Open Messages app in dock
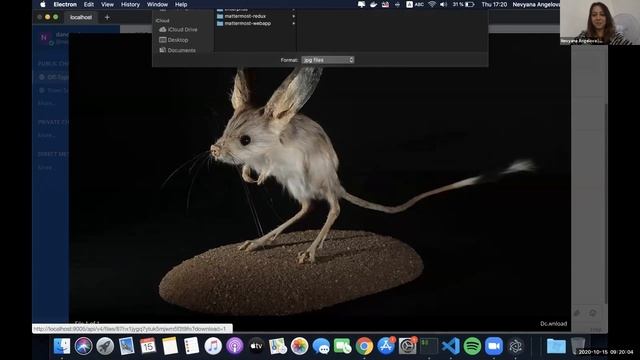 321,346
